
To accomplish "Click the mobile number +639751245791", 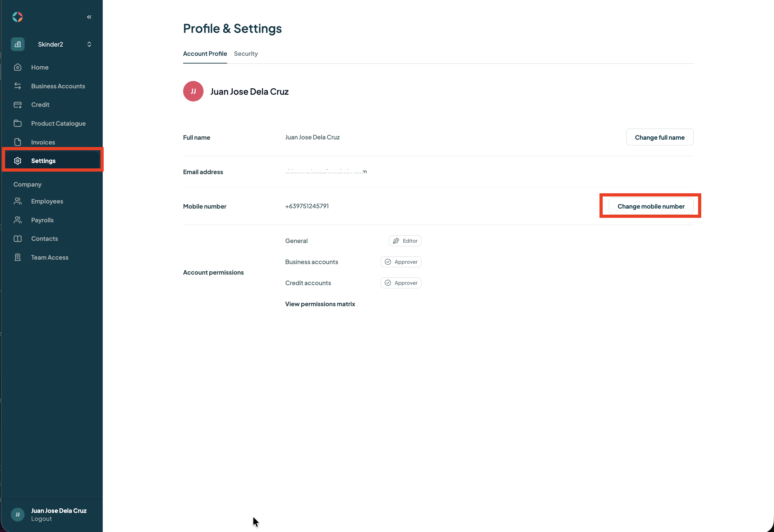I will 307,206.
